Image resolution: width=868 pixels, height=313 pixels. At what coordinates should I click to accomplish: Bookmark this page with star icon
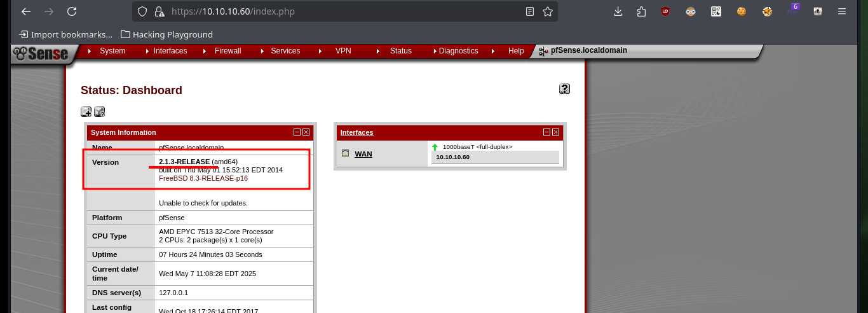pos(547,11)
